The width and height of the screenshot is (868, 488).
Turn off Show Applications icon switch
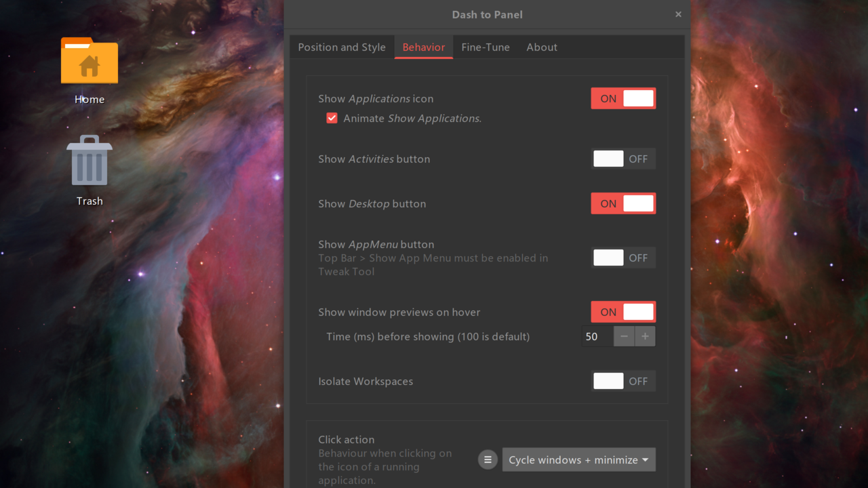pos(623,98)
